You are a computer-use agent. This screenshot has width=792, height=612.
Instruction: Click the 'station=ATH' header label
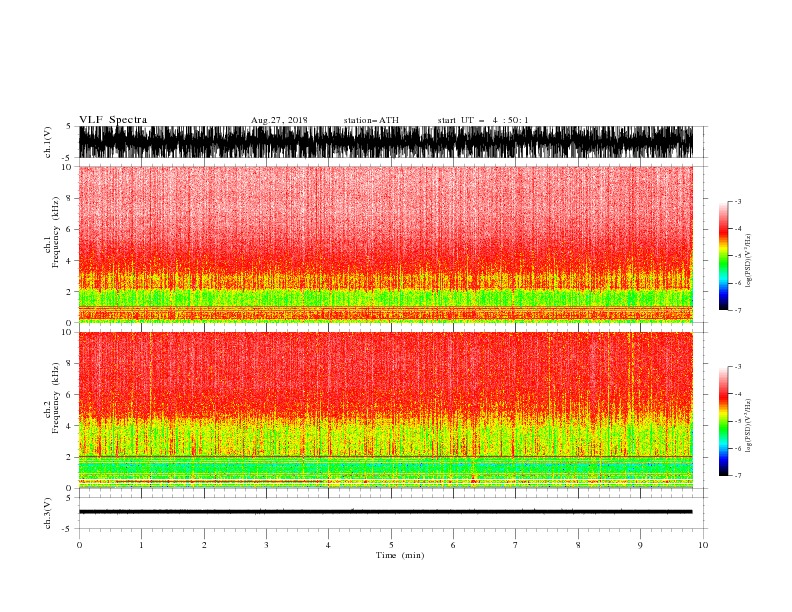tap(371, 120)
